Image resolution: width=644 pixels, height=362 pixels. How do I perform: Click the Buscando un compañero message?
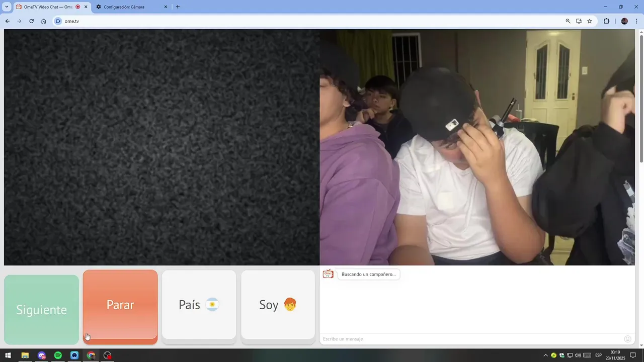point(369,275)
